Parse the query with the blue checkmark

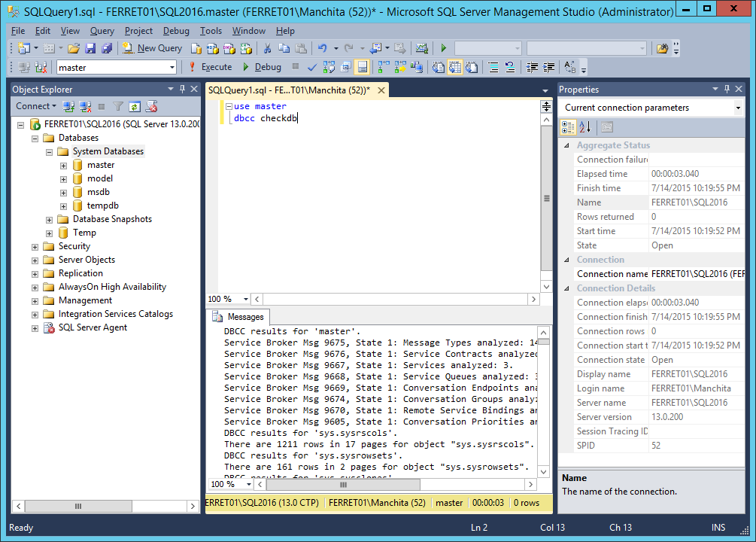pyautogui.click(x=311, y=67)
